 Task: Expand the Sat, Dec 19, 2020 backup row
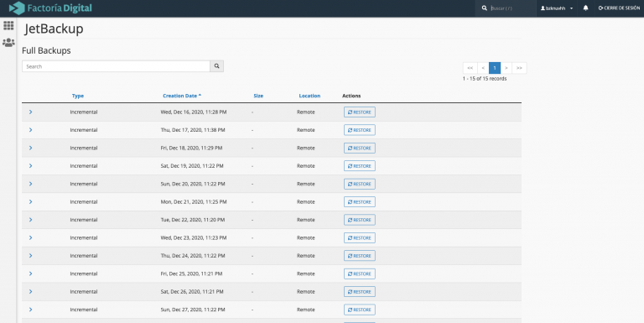(x=31, y=165)
